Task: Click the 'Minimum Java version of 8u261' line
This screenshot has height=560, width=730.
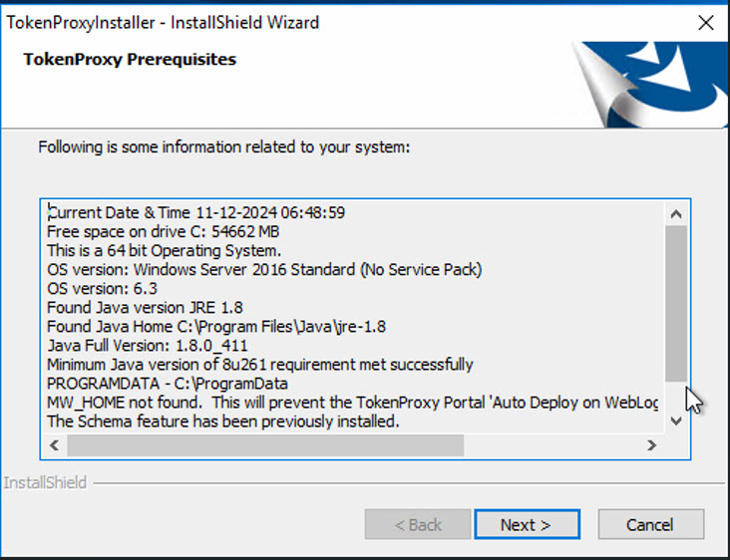Action: [259, 365]
